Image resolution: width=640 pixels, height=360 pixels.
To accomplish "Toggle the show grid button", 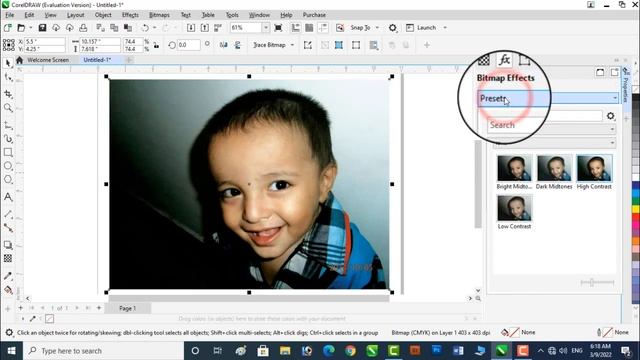I will point(309,28).
